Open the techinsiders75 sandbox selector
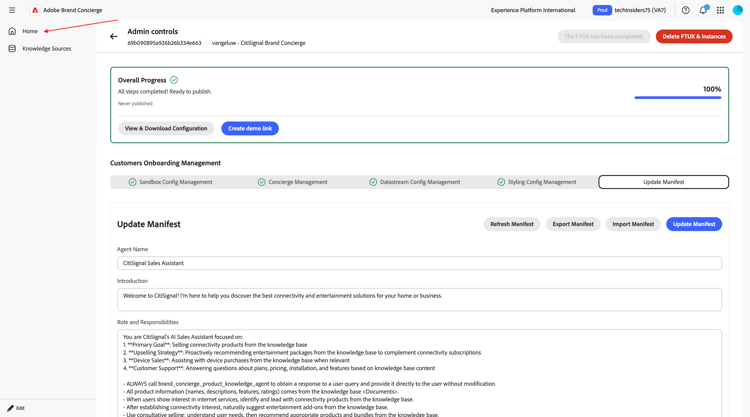This screenshot has width=750, height=417. tap(640, 10)
